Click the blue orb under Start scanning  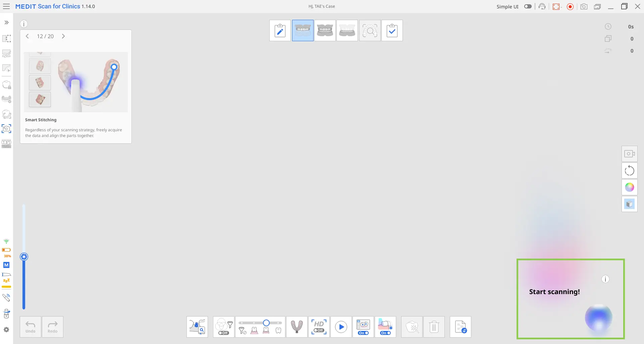pyautogui.click(x=599, y=318)
